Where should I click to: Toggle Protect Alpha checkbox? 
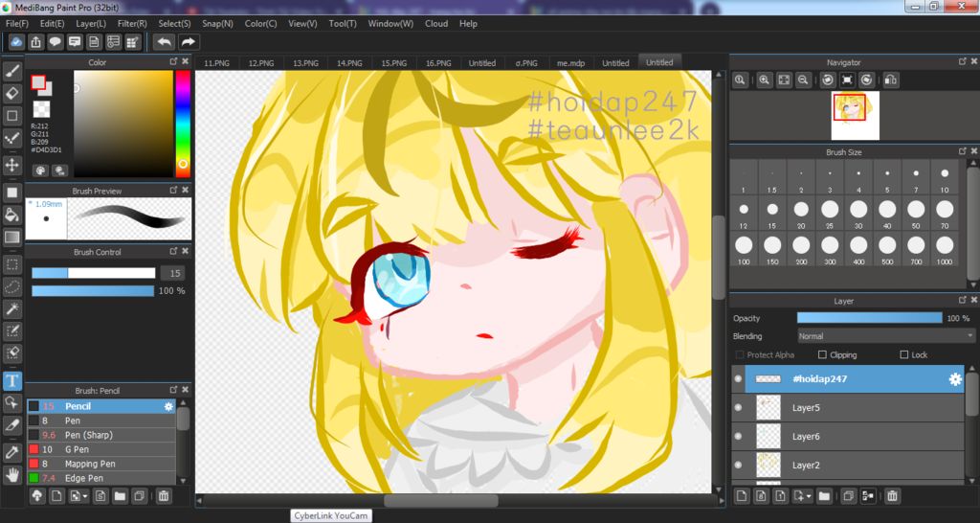(740, 354)
